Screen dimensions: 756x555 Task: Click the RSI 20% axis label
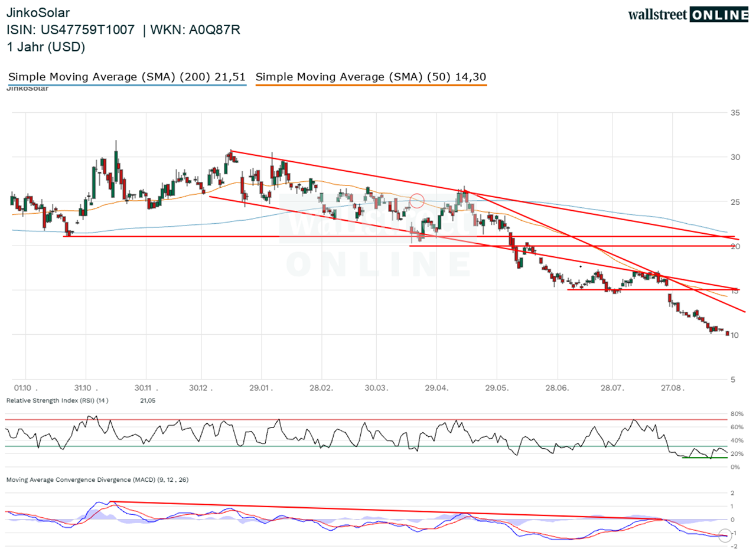click(x=737, y=453)
